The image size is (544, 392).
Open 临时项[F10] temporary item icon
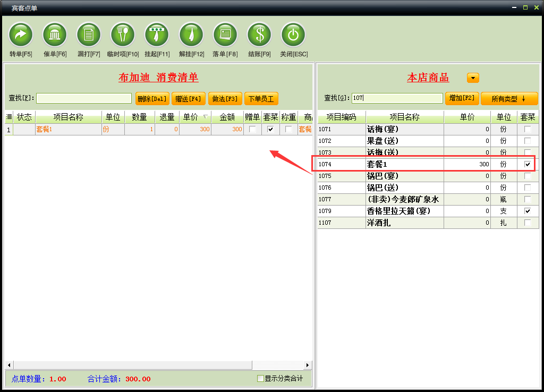[x=123, y=36]
